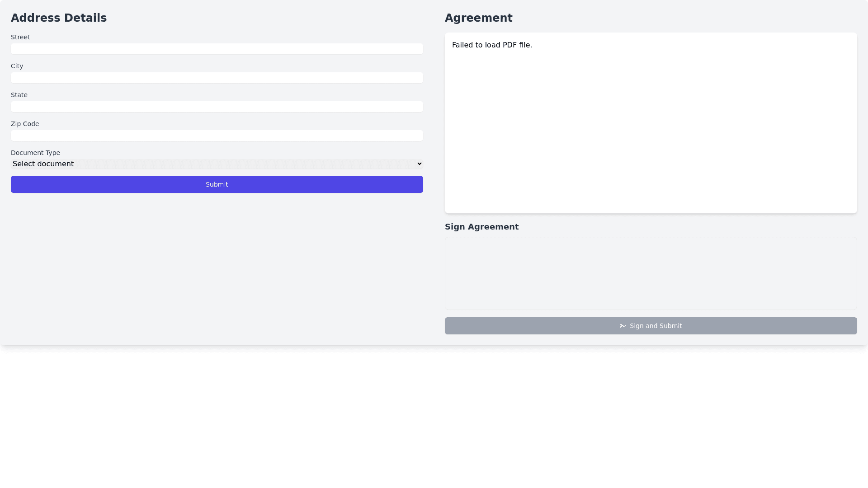Click the Street input field

(217, 49)
